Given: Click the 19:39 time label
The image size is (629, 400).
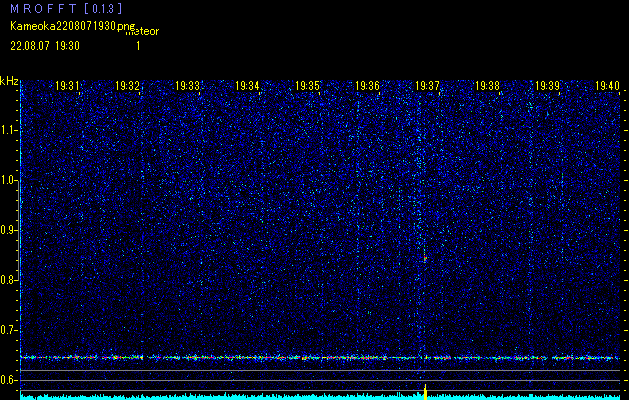Looking at the screenshot, I should [548, 86].
